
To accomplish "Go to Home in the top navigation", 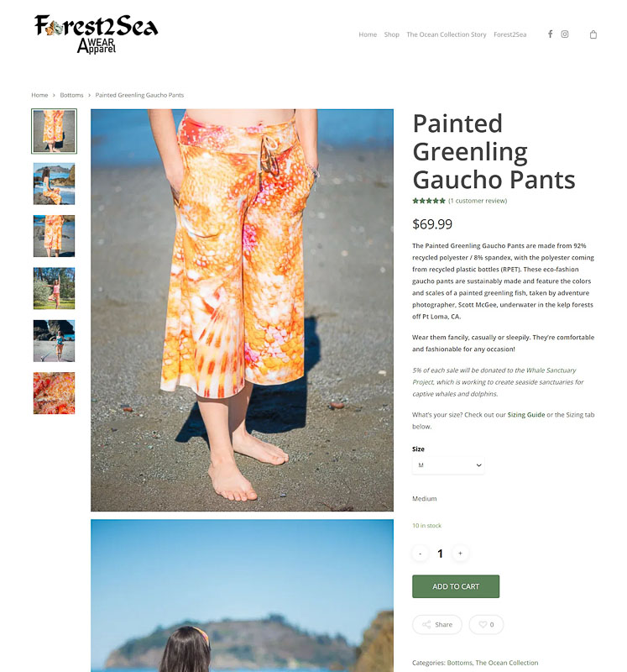I will pos(368,34).
